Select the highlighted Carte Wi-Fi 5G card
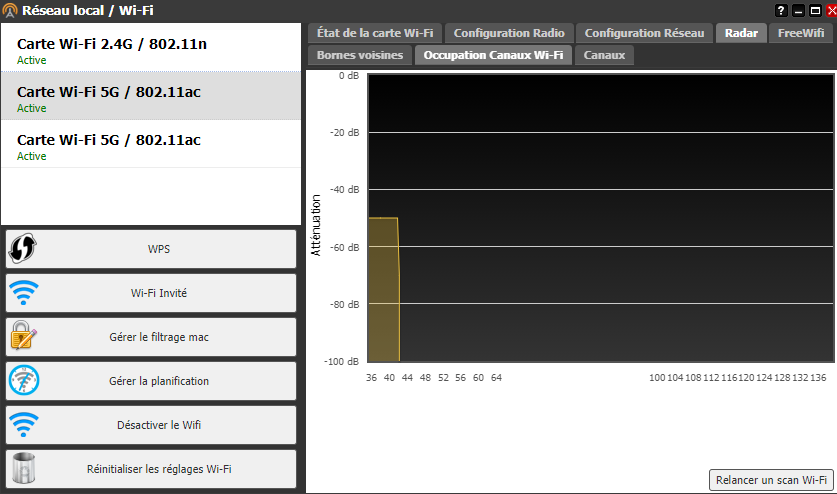This screenshot has width=837, height=494. [x=151, y=96]
